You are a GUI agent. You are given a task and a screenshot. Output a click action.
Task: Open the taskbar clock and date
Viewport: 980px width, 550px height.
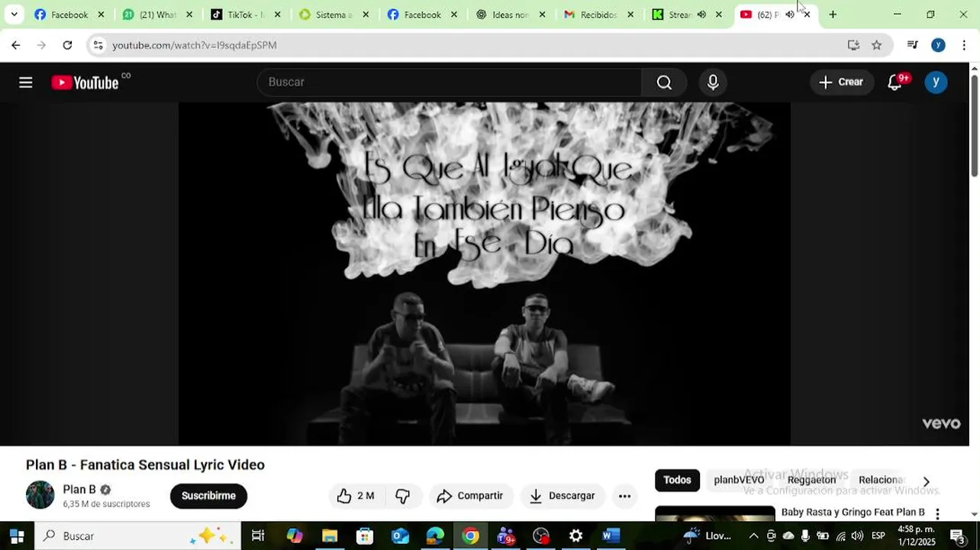point(917,536)
